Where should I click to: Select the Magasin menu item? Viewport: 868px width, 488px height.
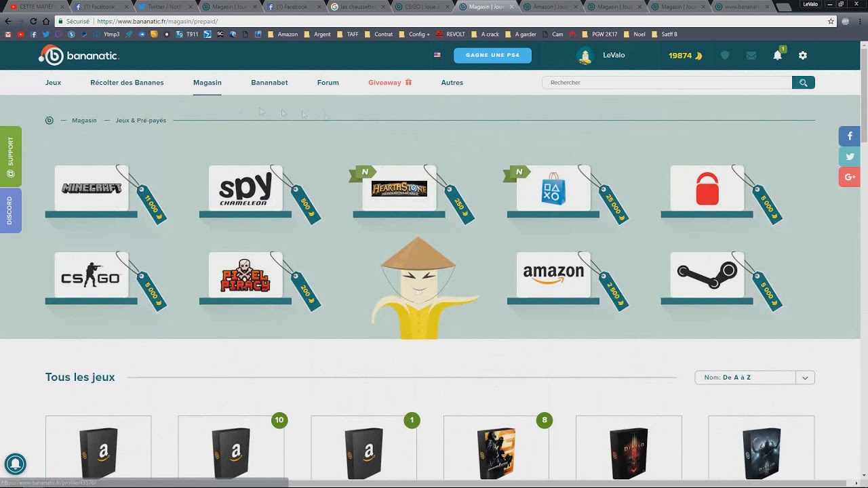(208, 83)
